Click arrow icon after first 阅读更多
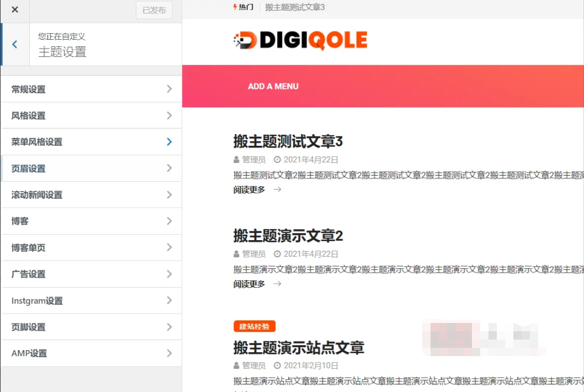The image size is (584, 392). pyautogui.click(x=277, y=189)
